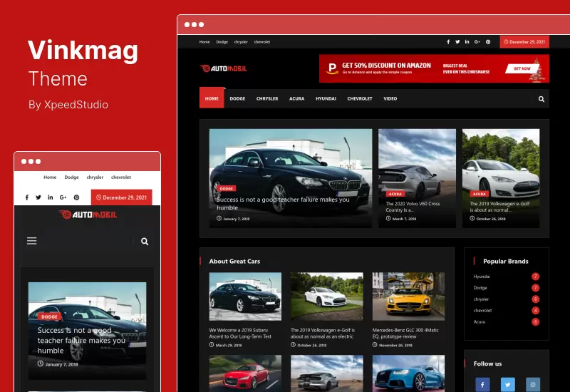Click DODGE tag on desktop featured article
This screenshot has width=570, height=392.
point(226,188)
